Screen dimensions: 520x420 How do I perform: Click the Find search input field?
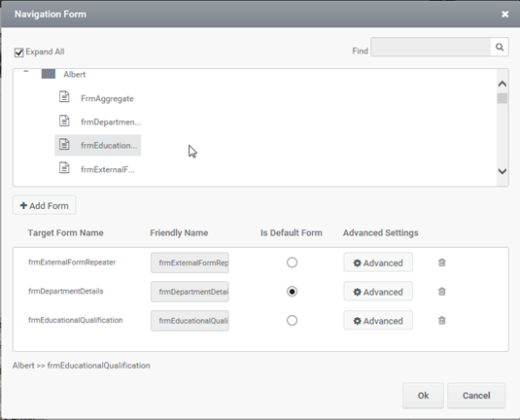[431, 47]
